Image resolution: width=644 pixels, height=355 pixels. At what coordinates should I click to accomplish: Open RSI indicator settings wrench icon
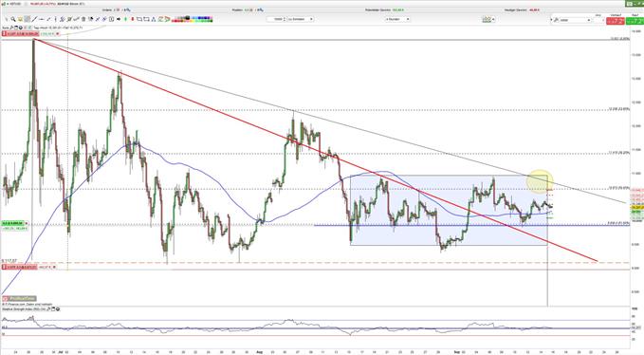49,309
